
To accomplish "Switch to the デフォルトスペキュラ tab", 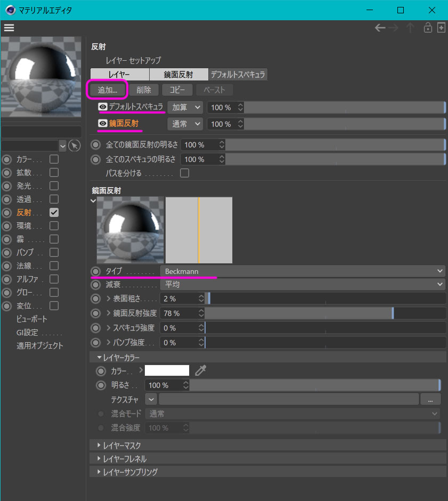I will (x=238, y=75).
